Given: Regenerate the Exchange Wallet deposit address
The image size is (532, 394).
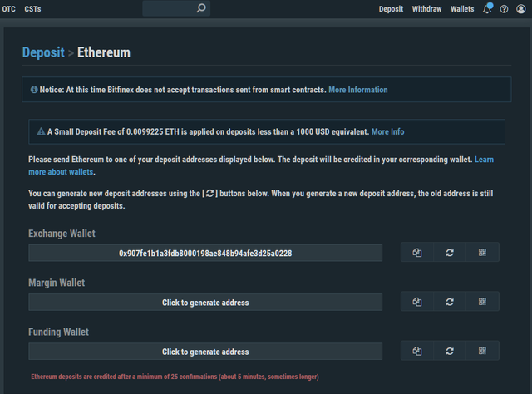Looking at the screenshot, I should pos(450,253).
